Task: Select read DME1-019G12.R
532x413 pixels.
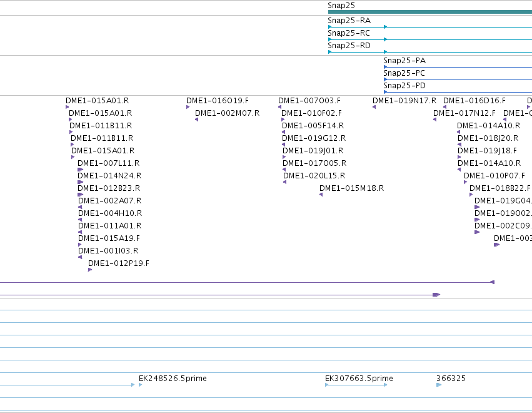Action: click(314, 138)
